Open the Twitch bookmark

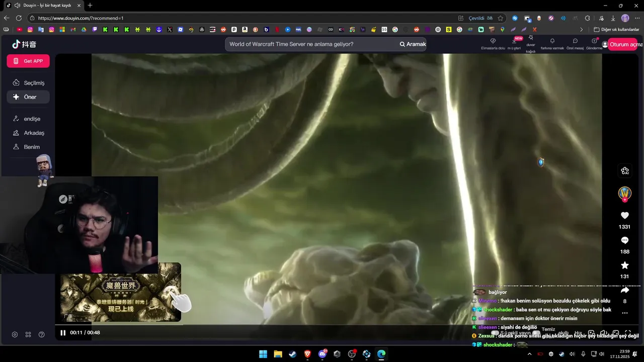coord(95,30)
